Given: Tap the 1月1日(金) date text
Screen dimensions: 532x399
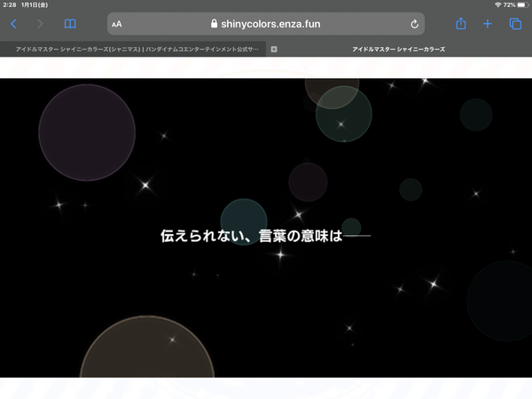Looking at the screenshot, I should [35, 4].
